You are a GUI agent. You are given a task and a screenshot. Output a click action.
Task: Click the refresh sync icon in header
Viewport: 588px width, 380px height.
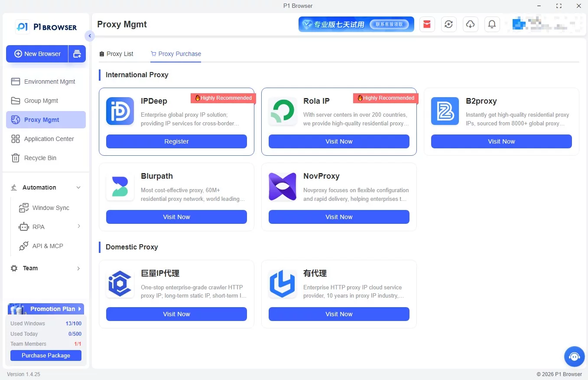(448, 24)
